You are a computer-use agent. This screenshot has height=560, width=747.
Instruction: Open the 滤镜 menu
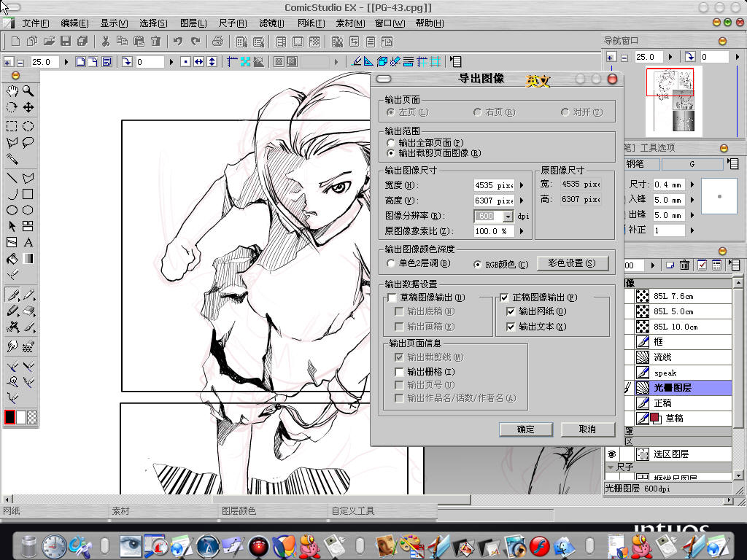(271, 23)
